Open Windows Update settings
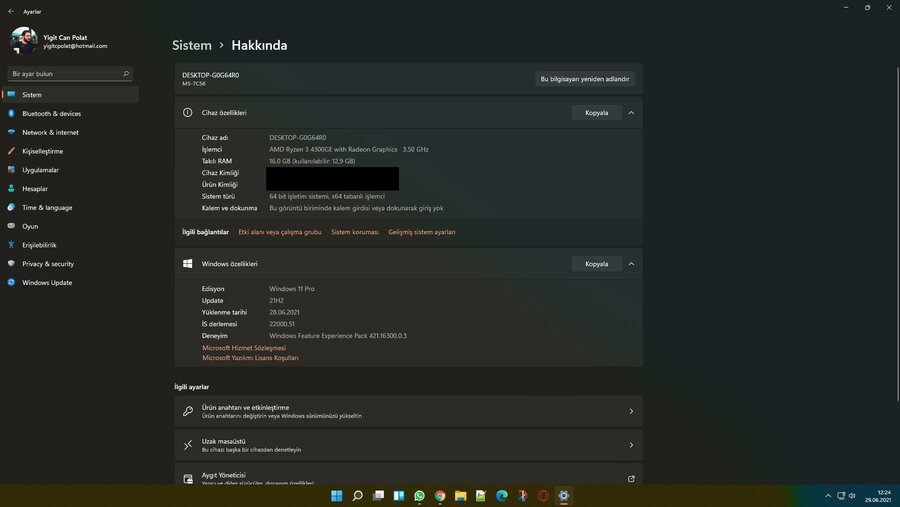 pos(70,282)
